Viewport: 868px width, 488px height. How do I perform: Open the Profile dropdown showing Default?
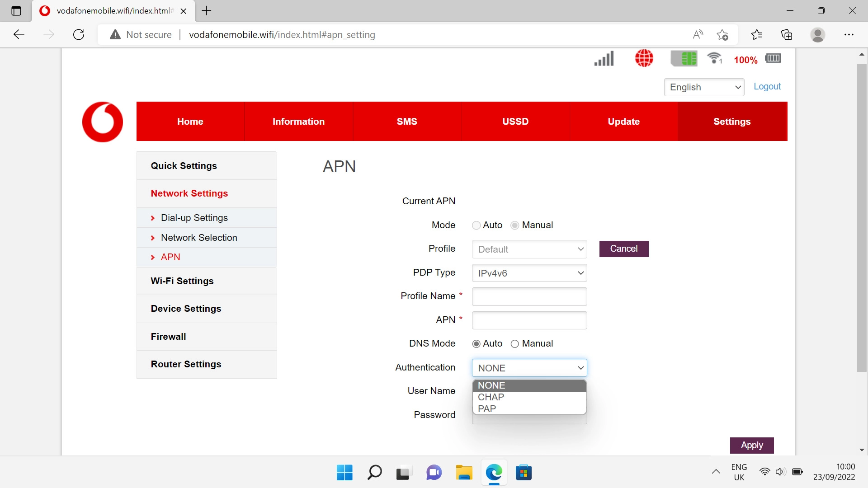(x=529, y=249)
